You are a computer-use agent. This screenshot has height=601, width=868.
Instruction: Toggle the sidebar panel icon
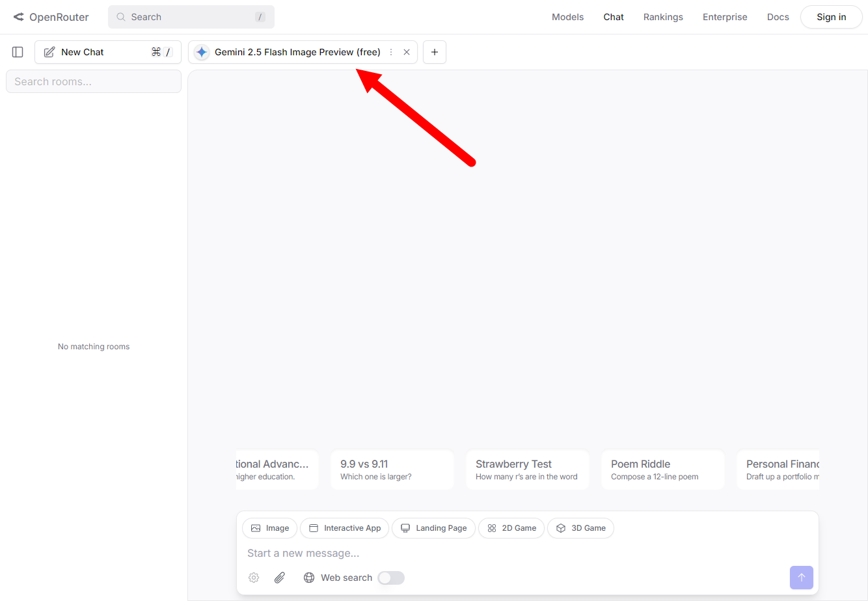tap(18, 52)
